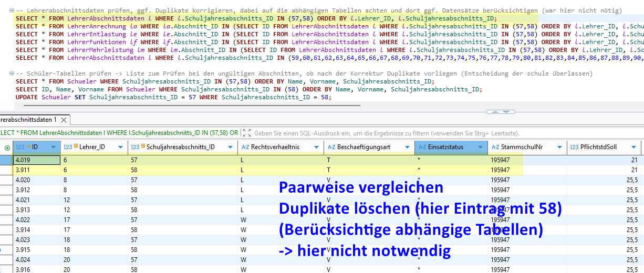Place cursor in the UPDATE Schueler SET line

(174, 97)
